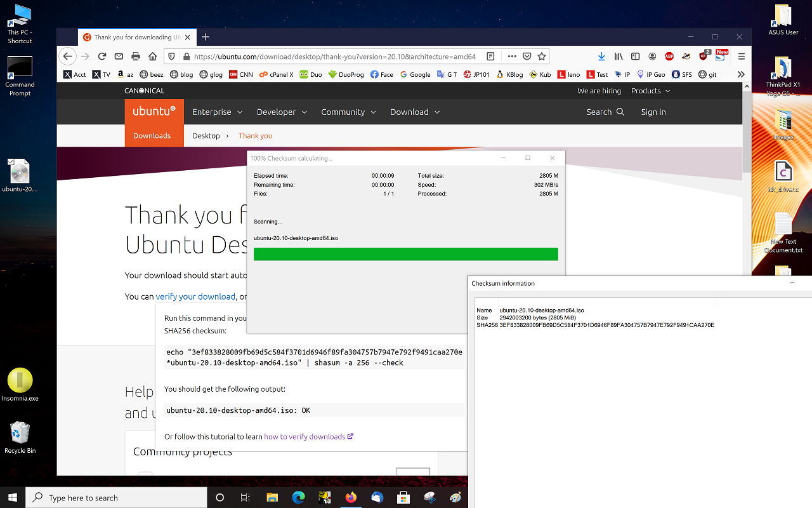
Task: Bookmark this page with the star icon
Action: pyautogui.click(x=542, y=57)
